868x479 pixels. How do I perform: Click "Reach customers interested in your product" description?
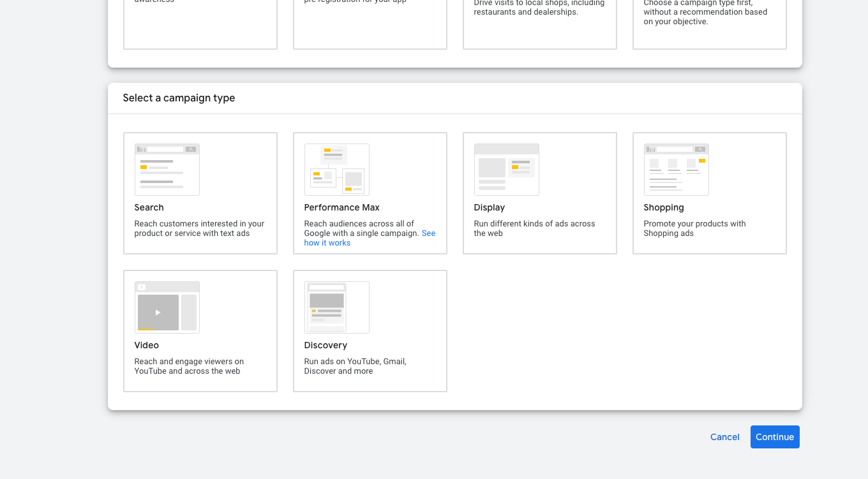click(200, 228)
